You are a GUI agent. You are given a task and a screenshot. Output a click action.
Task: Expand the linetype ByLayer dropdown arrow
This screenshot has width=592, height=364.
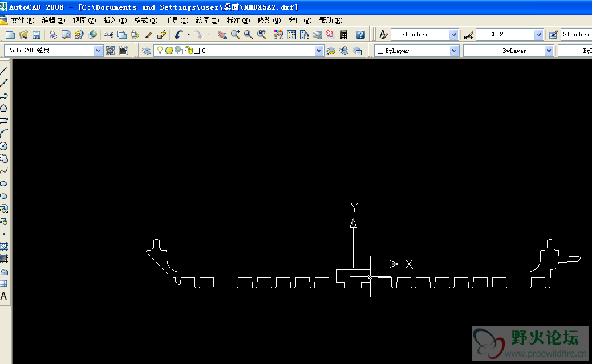coord(549,51)
